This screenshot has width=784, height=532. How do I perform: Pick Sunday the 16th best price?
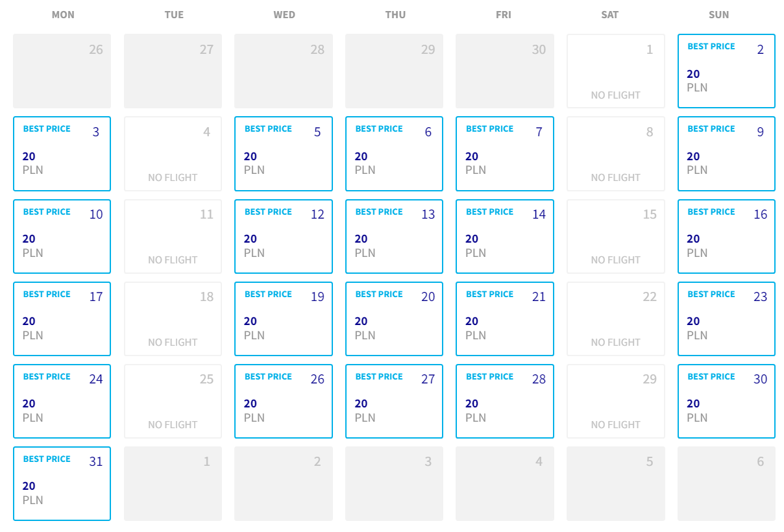click(726, 236)
